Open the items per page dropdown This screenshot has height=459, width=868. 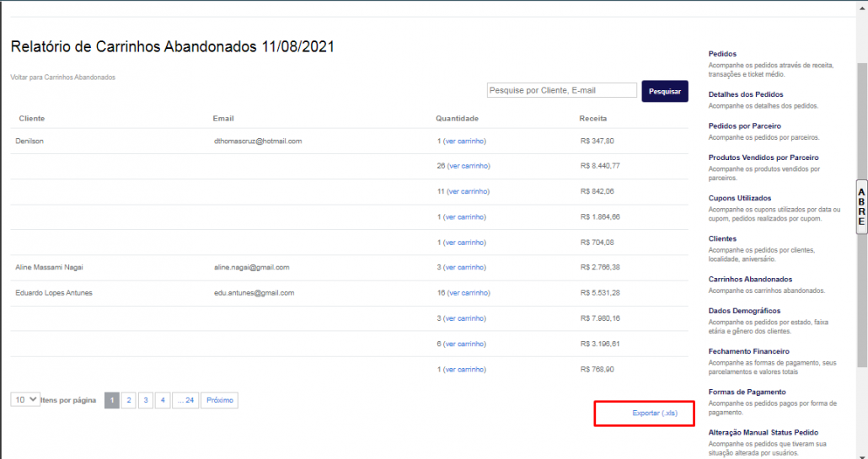coord(25,400)
